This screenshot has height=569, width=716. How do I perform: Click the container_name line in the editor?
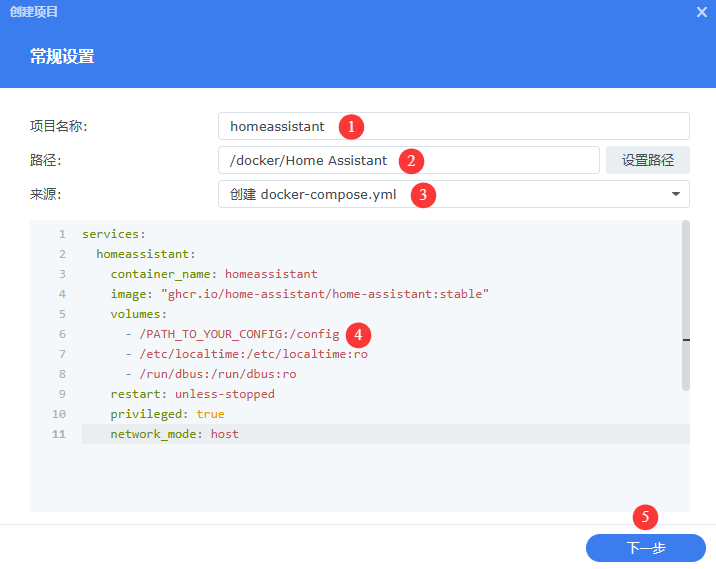tap(214, 274)
